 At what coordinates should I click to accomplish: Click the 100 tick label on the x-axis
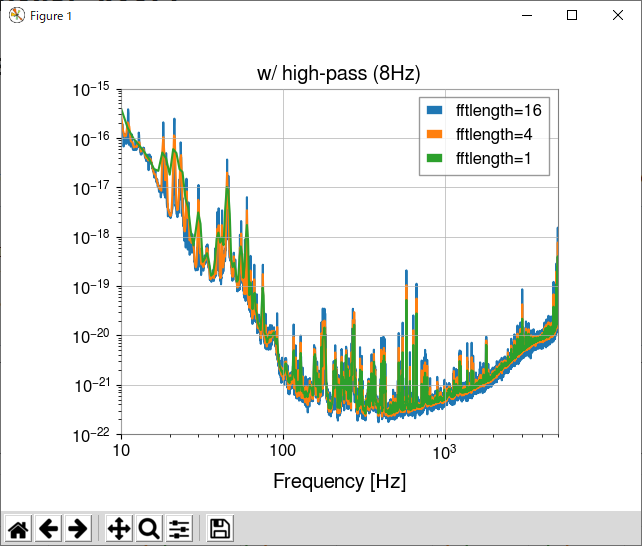[x=283, y=452]
